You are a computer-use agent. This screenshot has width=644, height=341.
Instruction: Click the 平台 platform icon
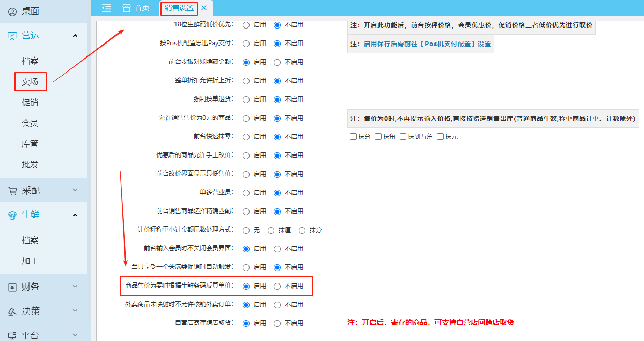click(12, 335)
